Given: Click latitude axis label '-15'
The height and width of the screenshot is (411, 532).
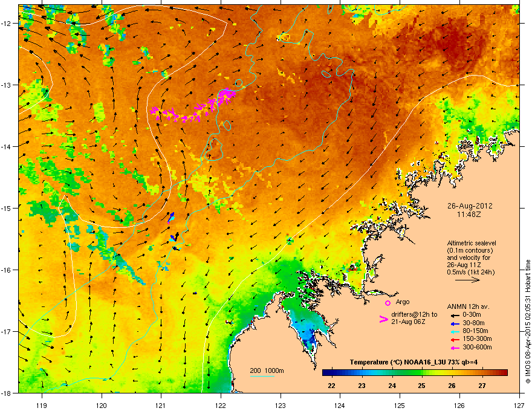Looking at the screenshot, I should point(6,208).
